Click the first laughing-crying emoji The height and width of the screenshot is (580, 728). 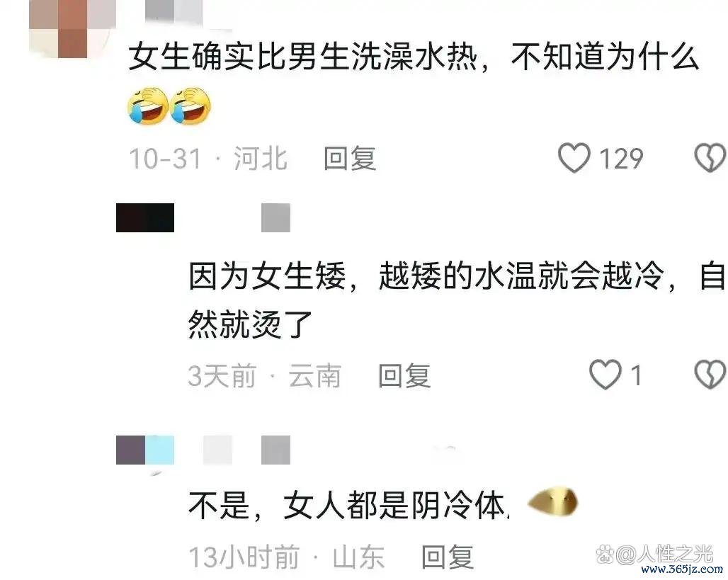pyautogui.click(x=147, y=106)
